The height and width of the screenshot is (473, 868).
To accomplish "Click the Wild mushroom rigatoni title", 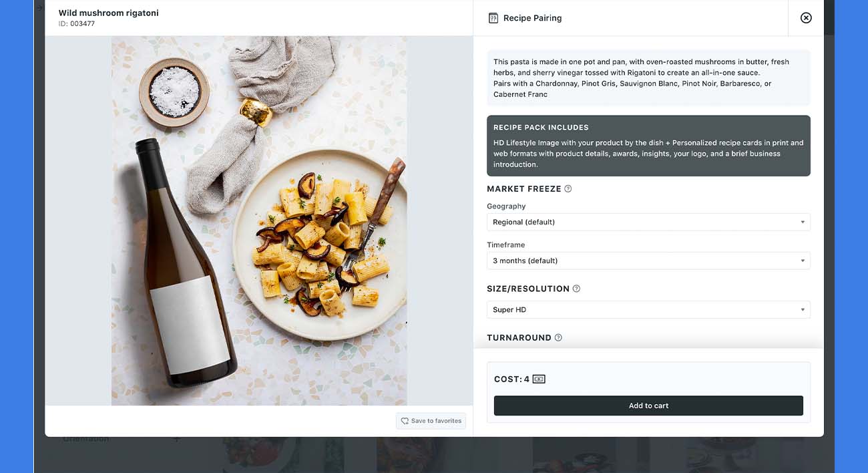I will (x=108, y=12).
